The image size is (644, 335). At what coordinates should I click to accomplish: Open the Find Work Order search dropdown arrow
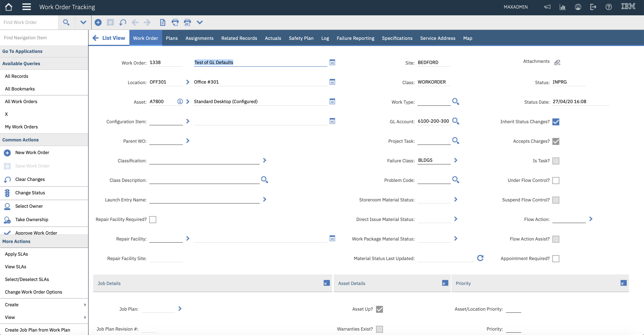(83, 22)
